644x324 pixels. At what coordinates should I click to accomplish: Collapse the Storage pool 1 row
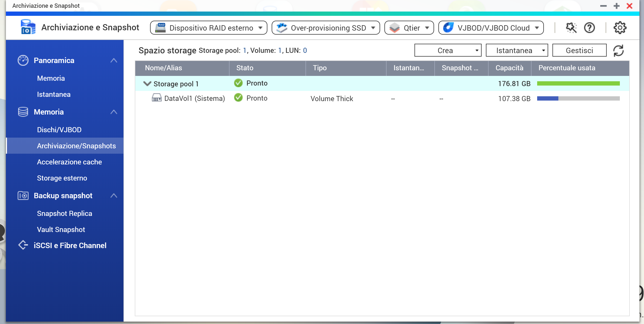click(147, 83)
